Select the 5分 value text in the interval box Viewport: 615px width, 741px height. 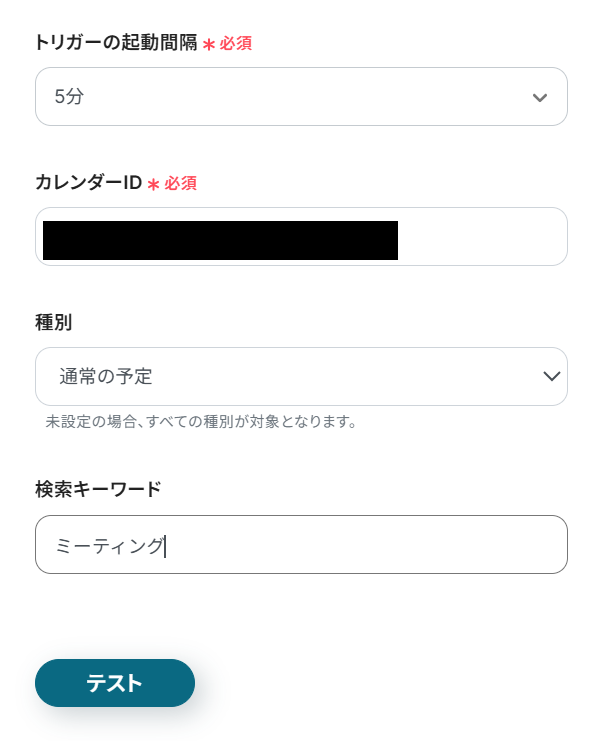pos(69,97)
